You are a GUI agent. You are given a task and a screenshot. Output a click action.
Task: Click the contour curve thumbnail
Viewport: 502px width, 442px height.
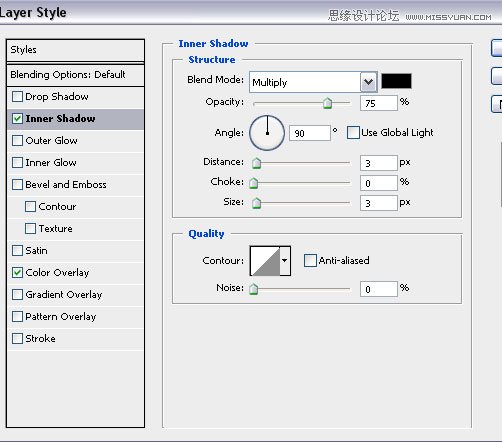point(265,261)
